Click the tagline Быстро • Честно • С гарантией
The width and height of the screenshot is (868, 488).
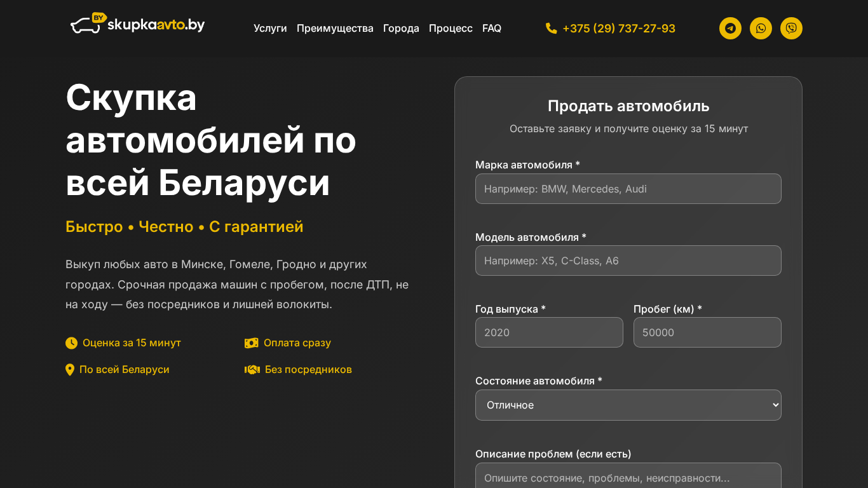pos(184,227)
